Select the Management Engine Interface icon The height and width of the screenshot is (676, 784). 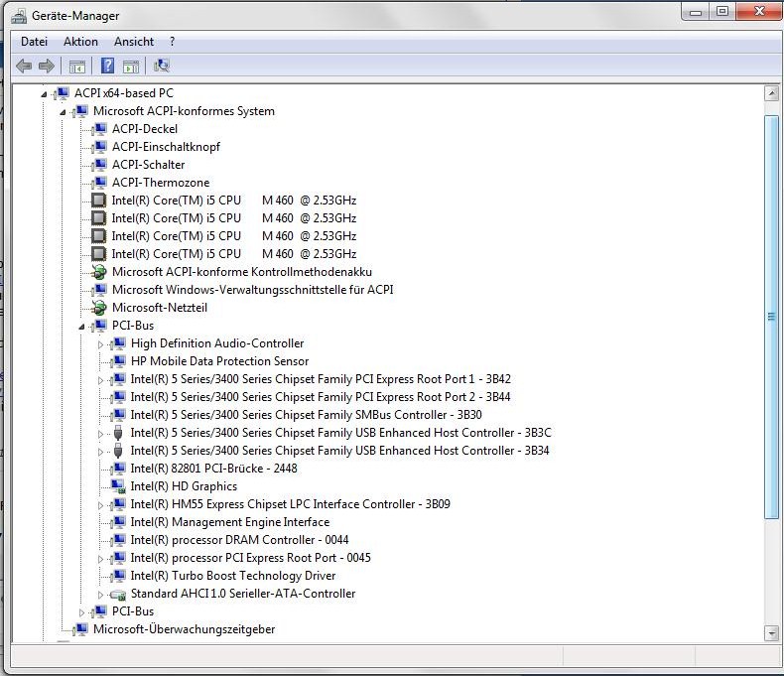pos(118,522)
